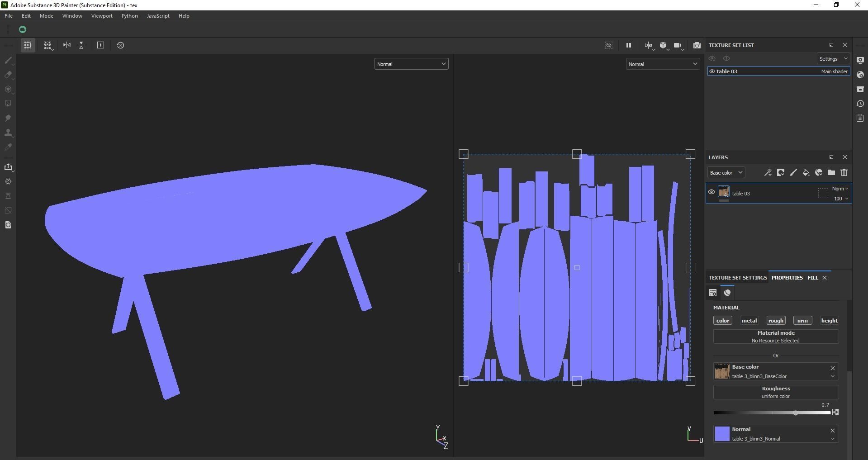868x460 pixels.
Task: Select the Material picker eyedropper
Action: tap(8, 147)
